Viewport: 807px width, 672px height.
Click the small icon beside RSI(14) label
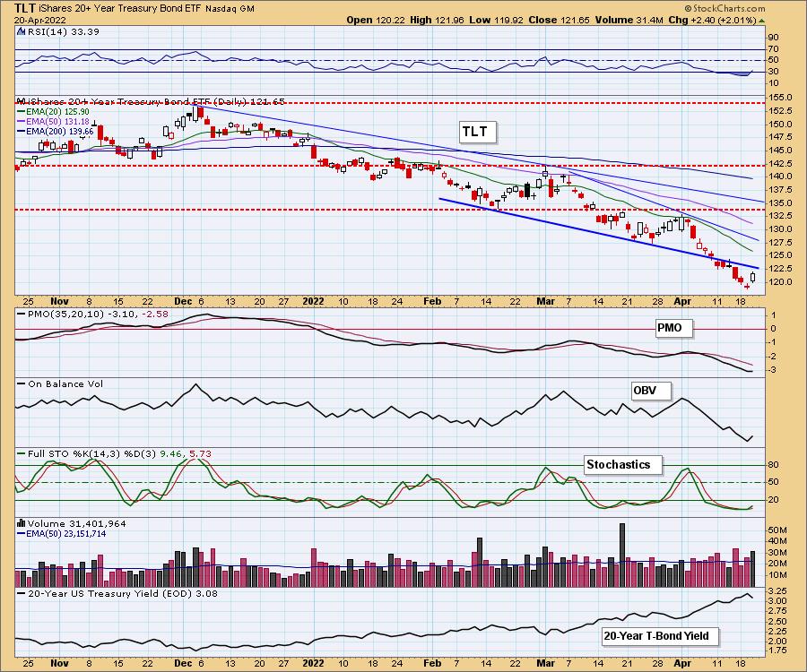point(22,31)
